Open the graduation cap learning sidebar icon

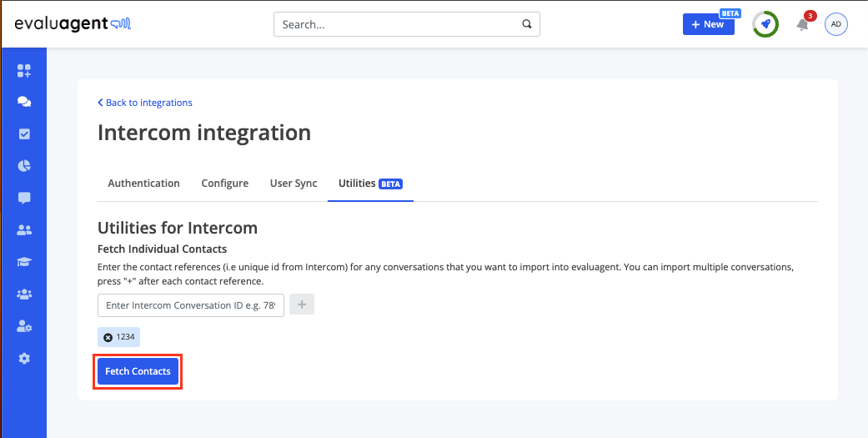(x=24, y=263)
